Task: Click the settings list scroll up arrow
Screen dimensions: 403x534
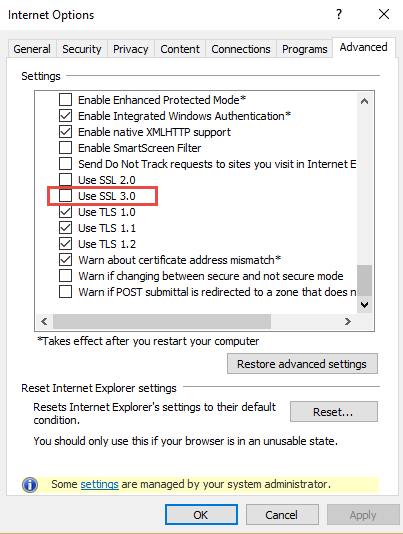Action: [365, 101]
